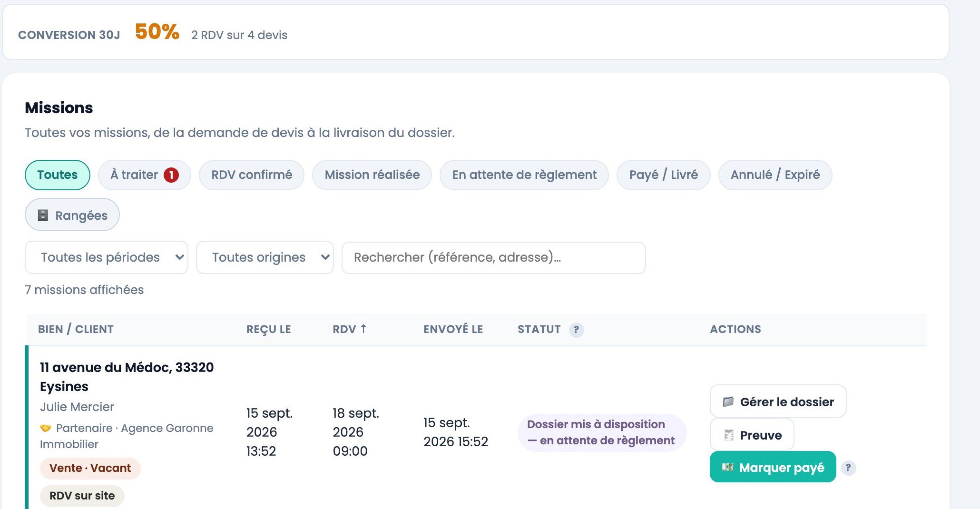Screen dimensions: 980x509
Task: Click the red badge on À traiter
Action: coord(171,175)
